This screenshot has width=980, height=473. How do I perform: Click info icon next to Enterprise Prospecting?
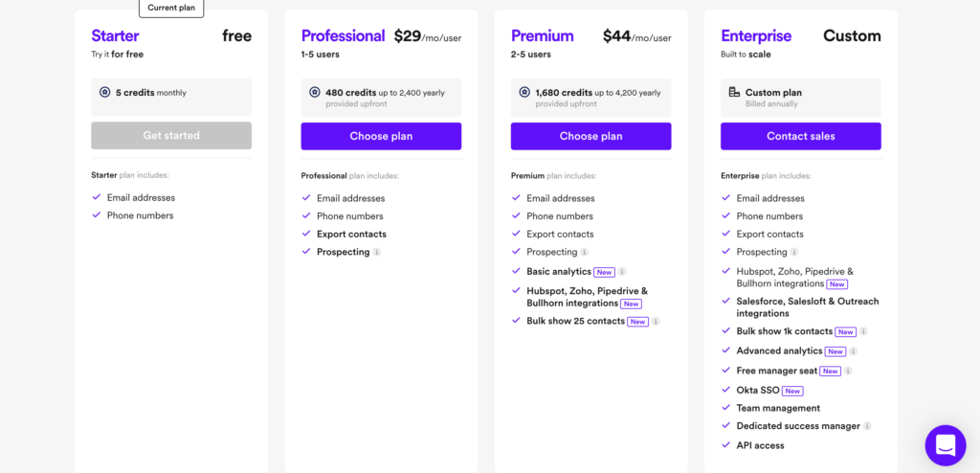pos(794,252)
